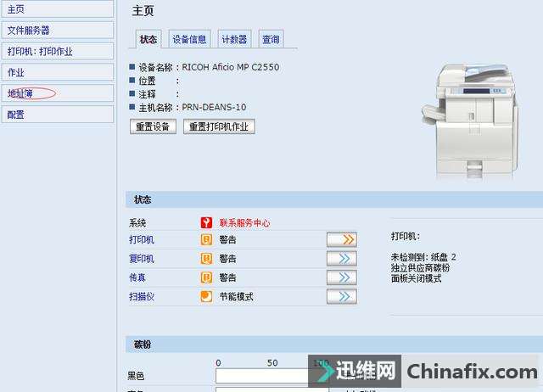Click the warning icon in 复印机 row
This screenshot has height=392, width=543.
click(206, 259)
